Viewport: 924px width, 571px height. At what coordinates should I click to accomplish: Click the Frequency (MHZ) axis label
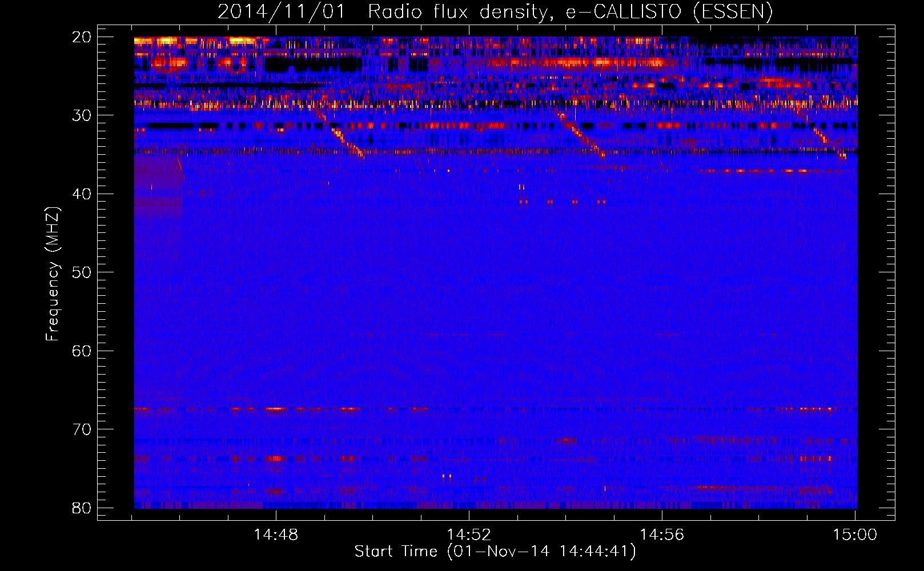[53, 275]
